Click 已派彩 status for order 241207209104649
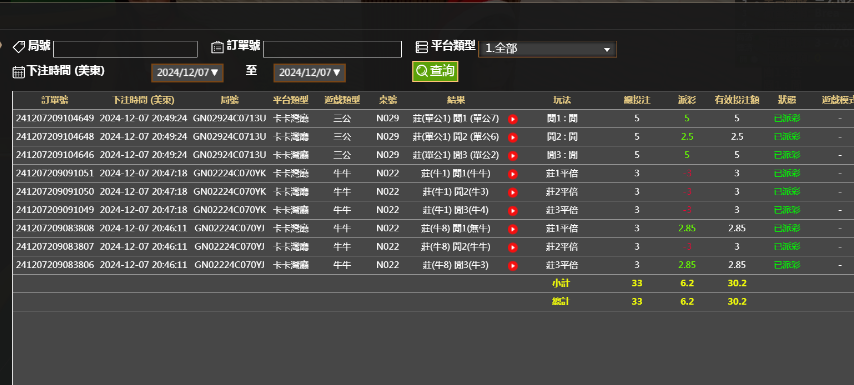Viewport: 854px width, 385px height. coord(787,118)
